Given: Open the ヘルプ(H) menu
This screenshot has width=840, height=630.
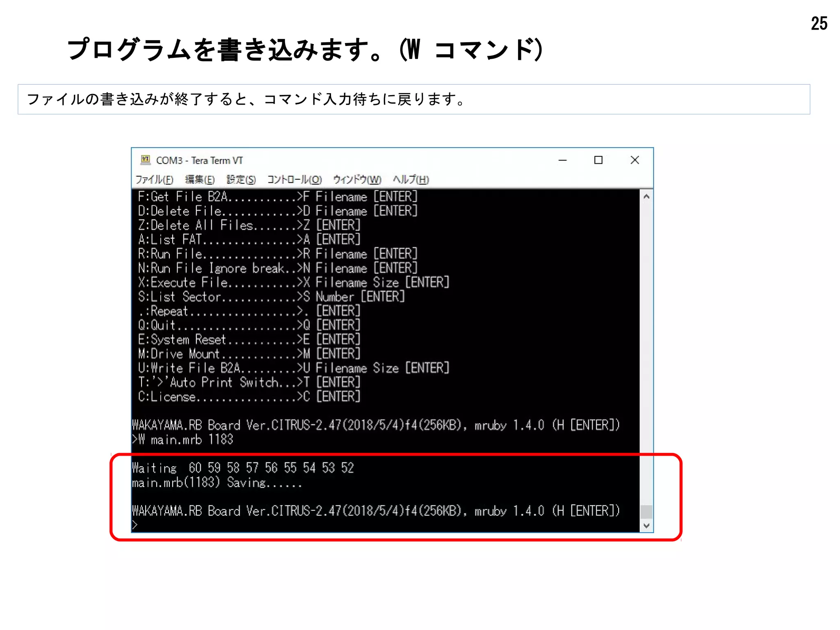Looking at the screenshot, I should pos(411,180).
